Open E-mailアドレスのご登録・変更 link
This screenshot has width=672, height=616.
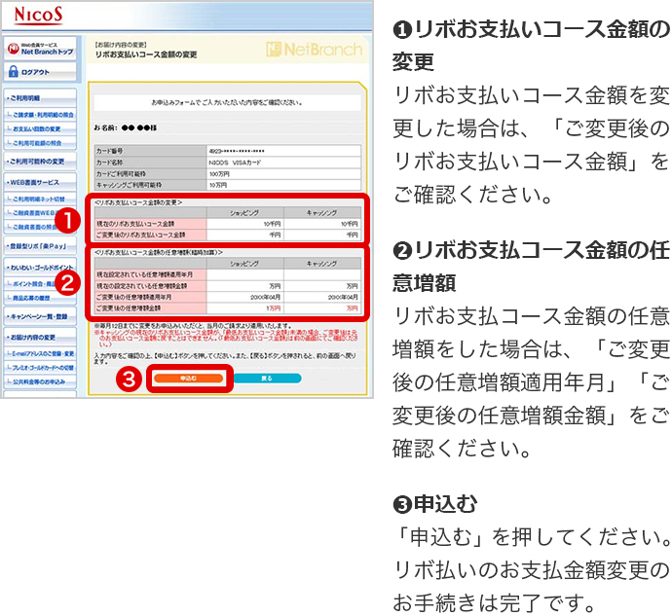(x=41, y=351)
